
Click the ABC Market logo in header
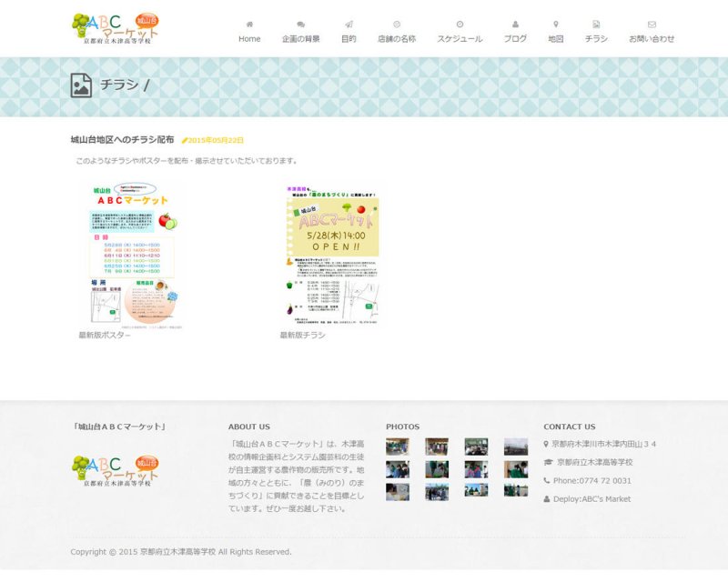[117, 29]
